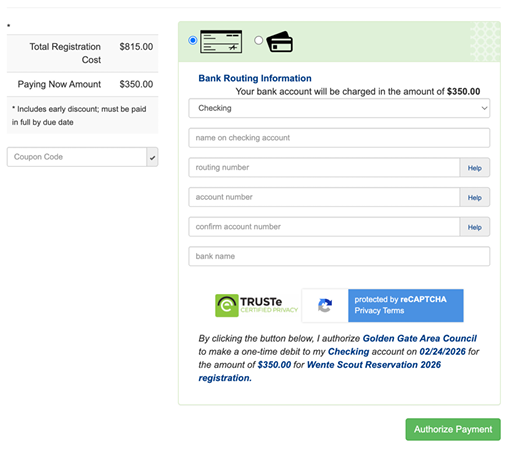Choose the bank check radio button
The image size is (507, 454).
point(193,40)
